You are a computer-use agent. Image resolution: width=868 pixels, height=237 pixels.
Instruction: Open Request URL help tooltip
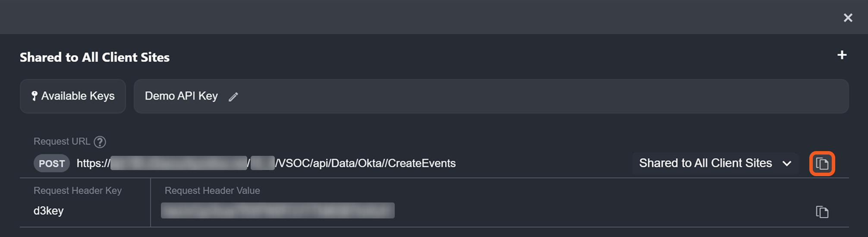(100, 142)
